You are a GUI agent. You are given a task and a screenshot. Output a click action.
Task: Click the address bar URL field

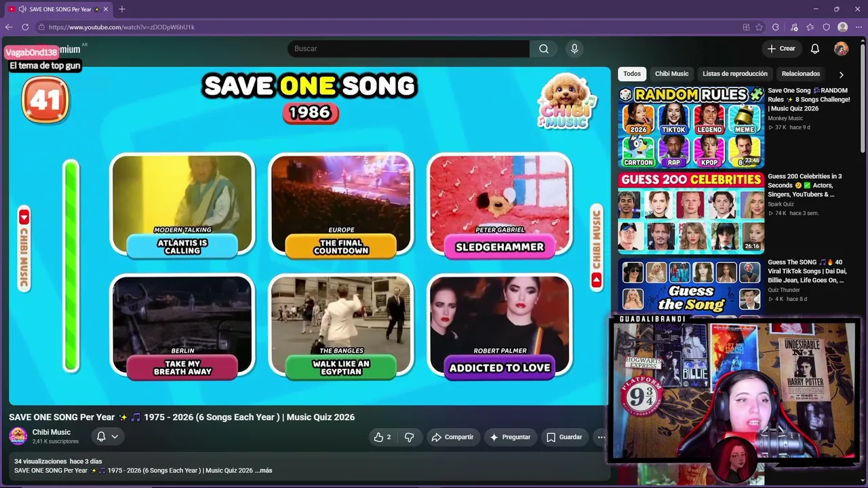point(387,27)
